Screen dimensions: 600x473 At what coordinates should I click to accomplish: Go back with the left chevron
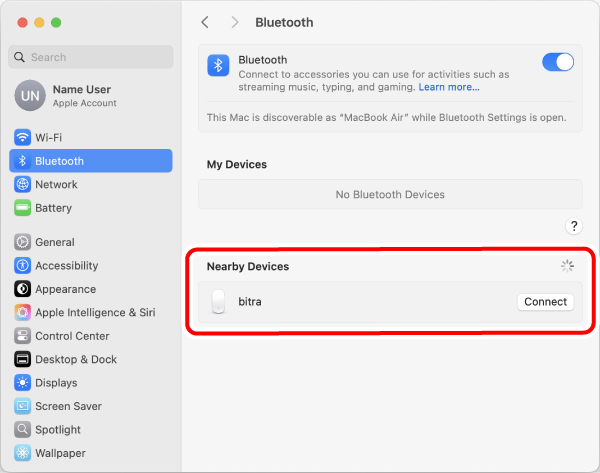tap(205, 22)
